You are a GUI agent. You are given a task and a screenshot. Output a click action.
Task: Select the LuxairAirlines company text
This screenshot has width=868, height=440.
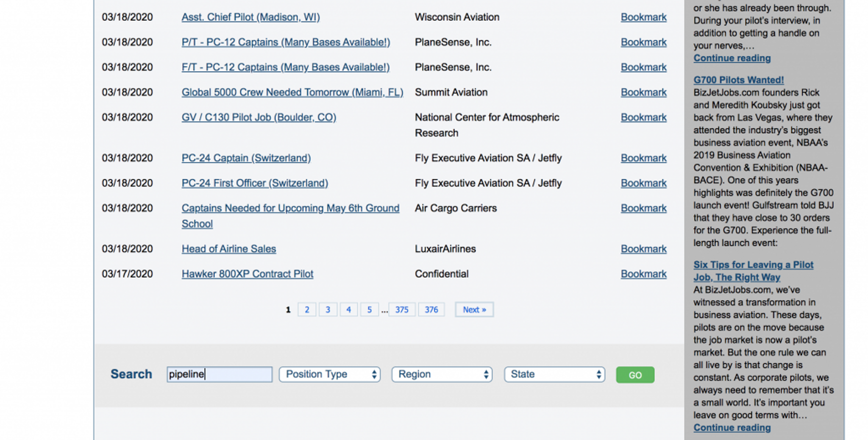pos(445,248)
